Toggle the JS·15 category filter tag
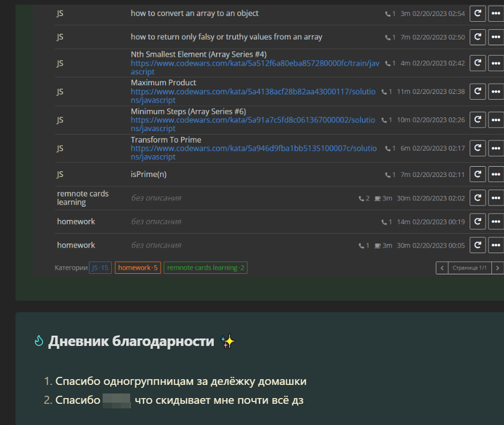The height and width of the screenshot is (425, 504). point(100,267)
